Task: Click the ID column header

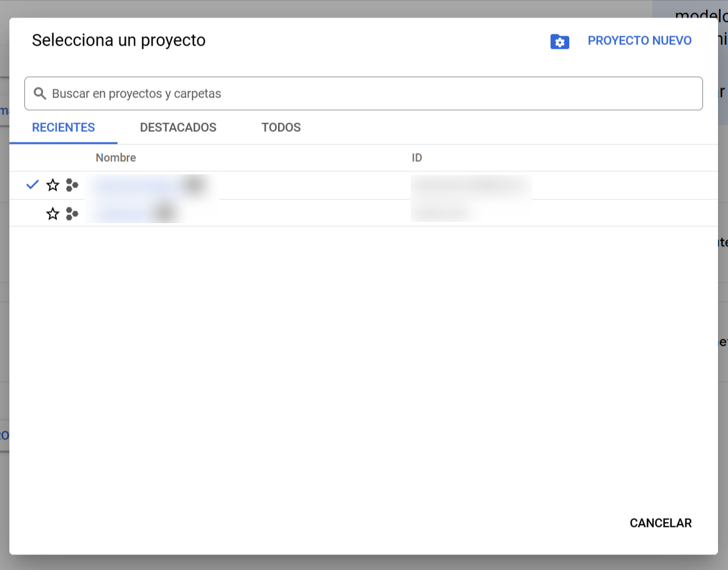Action: pos(417,157)
